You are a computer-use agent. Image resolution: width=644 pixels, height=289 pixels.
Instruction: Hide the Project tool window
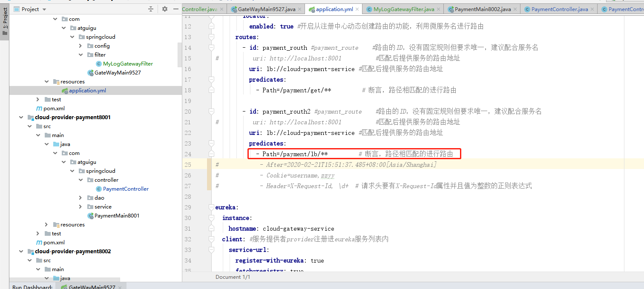click(x=175, y=9)
